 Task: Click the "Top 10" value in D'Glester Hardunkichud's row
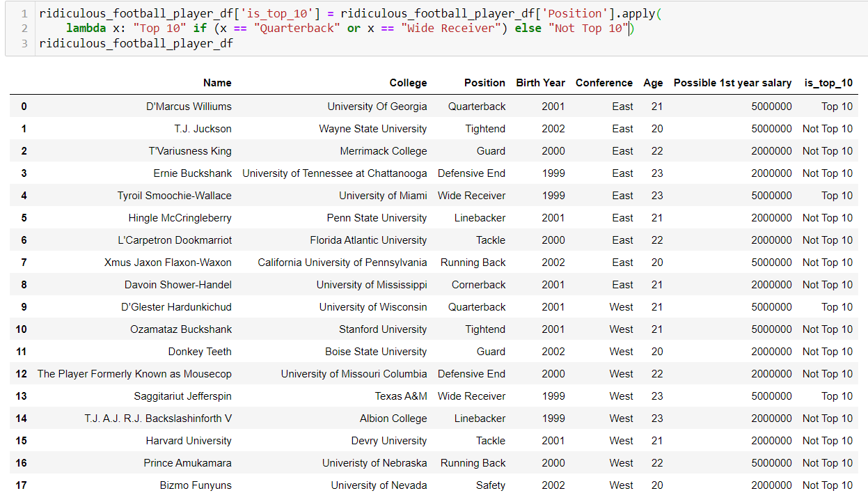[x=837, y=307]
